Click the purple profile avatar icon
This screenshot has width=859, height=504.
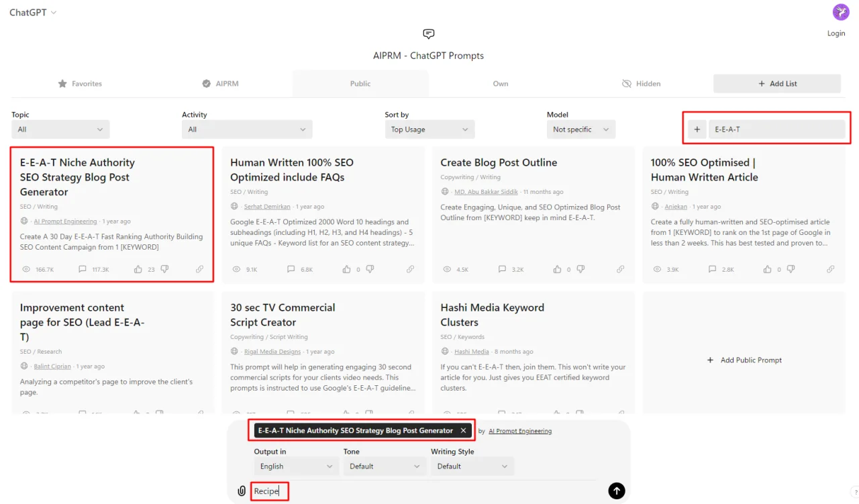pos(841,12)
